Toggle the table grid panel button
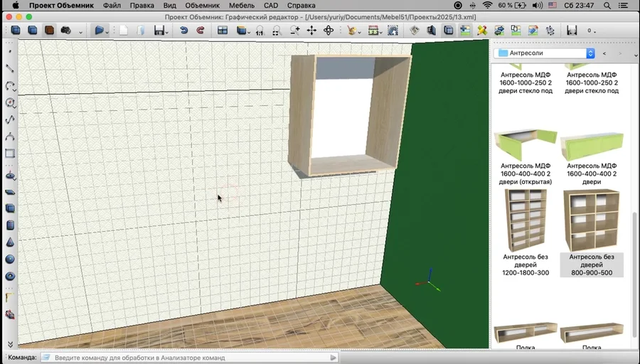 click(x=223, y=31)
